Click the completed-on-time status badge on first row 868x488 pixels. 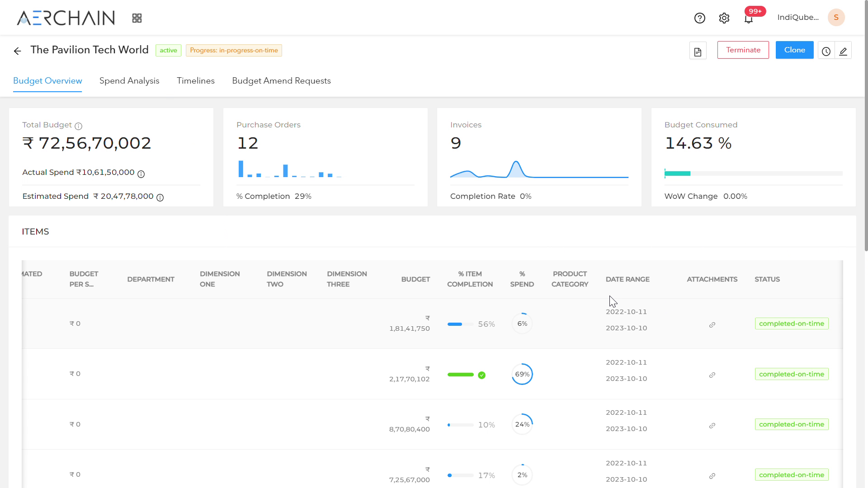click(792, 323)
